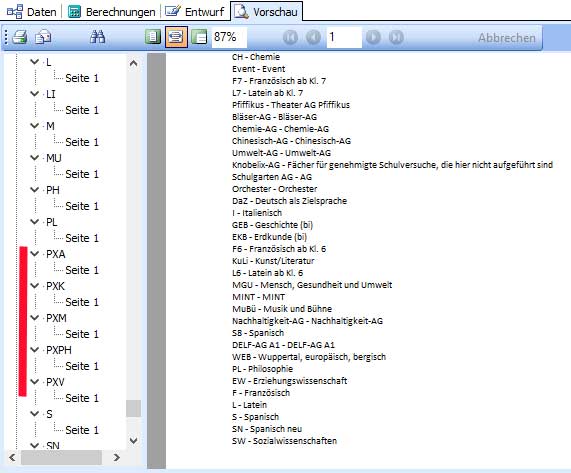Open the Berechnungen tab

111,12
